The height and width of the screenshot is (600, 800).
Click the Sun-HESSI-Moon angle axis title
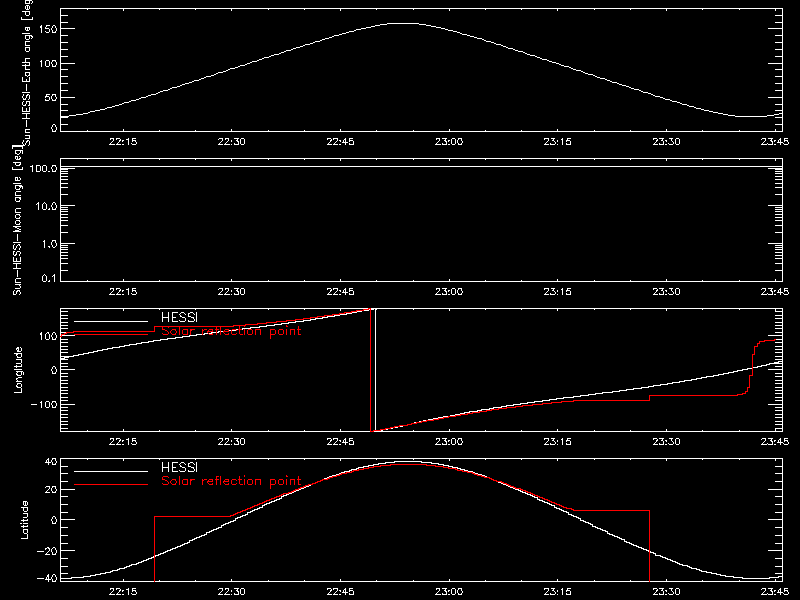pyautogui.click(x=17, y=220)
